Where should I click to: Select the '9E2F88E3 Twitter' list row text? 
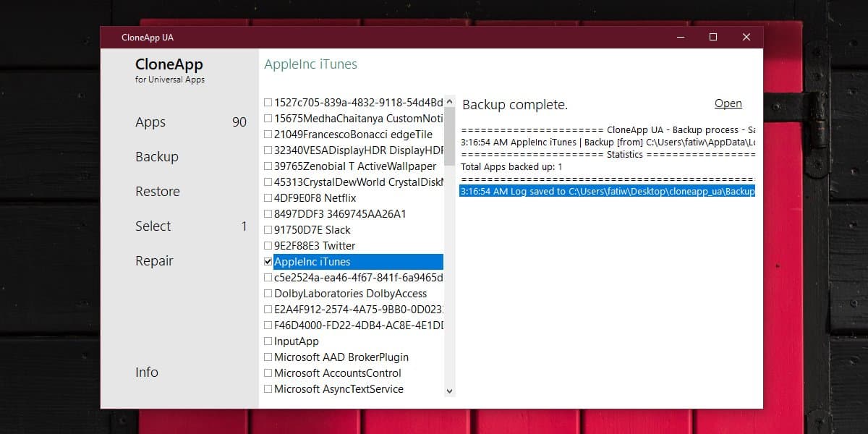tap(315, 246)
